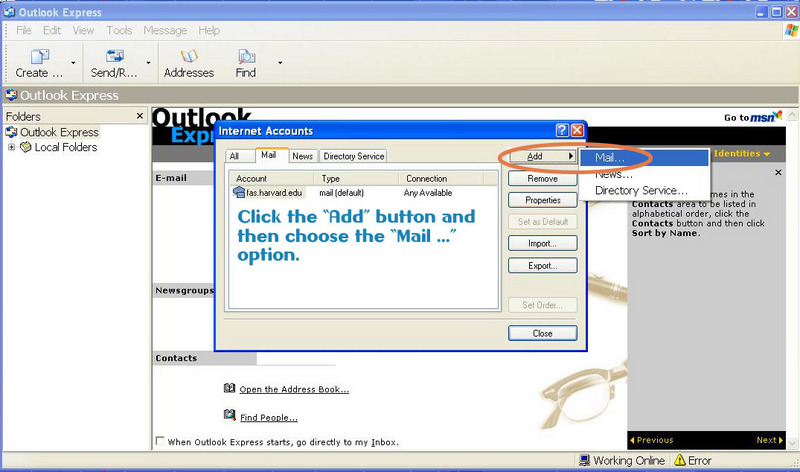The width and height of the screenshot is (800, 472).
Task: Click the Error warning icon in status bar
Action: [679, 461]
